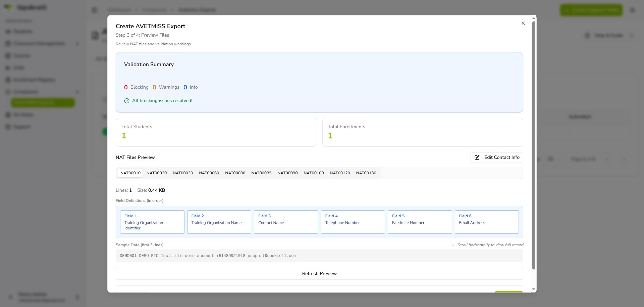Click the Field 2 Training Organization Name card

pyautogui.click(x=219, y=222)
